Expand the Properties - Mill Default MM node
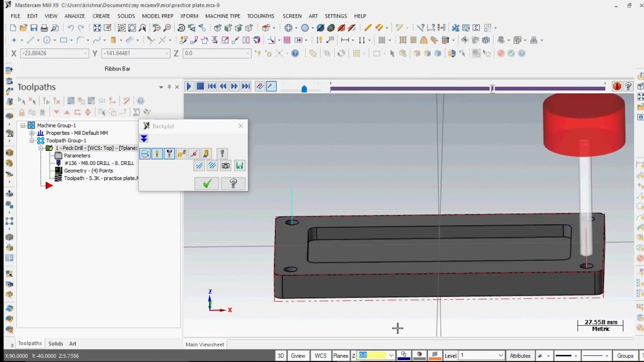644x362 pixels. tap(32, 133)
